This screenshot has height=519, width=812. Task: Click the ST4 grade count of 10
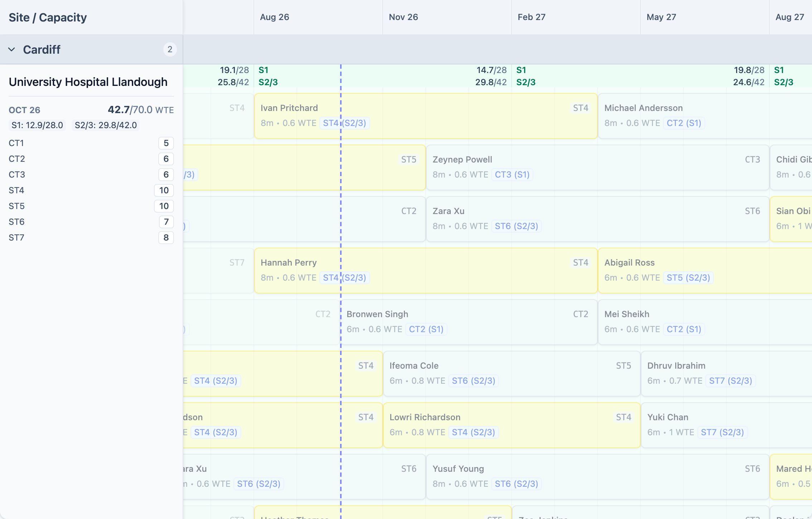164,190
